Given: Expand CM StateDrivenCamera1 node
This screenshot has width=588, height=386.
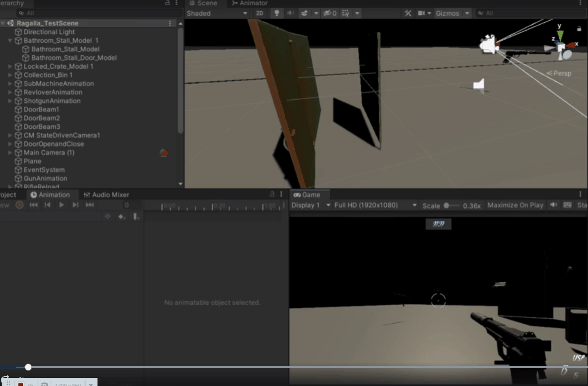Looking at the screenshot, I should click(x=10, y=135).
